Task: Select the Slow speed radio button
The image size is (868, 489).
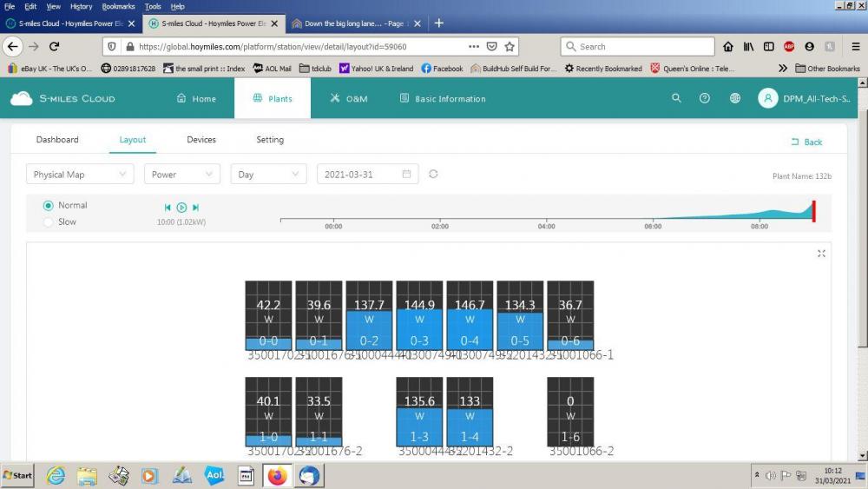Action: [48, 222]
